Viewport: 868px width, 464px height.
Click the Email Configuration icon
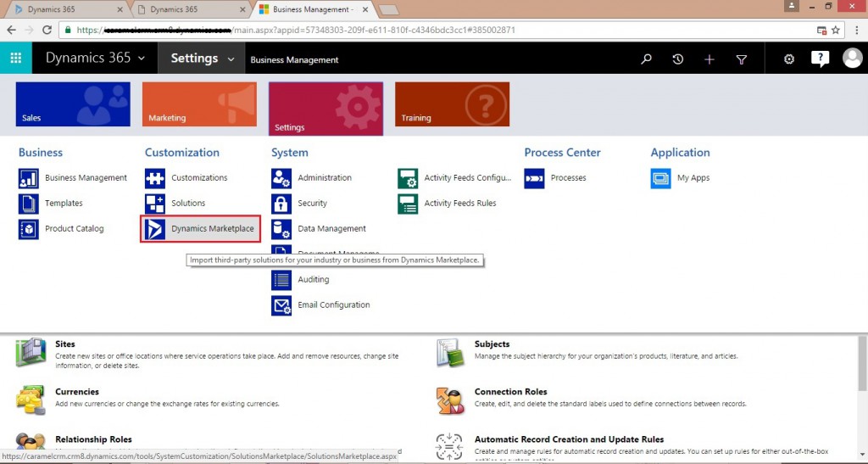[281, 305]
